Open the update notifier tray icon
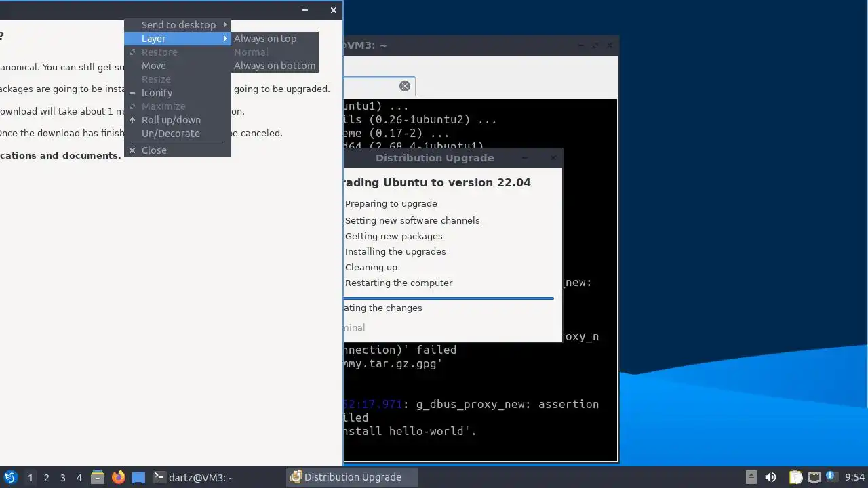 (x=830, y=477)
